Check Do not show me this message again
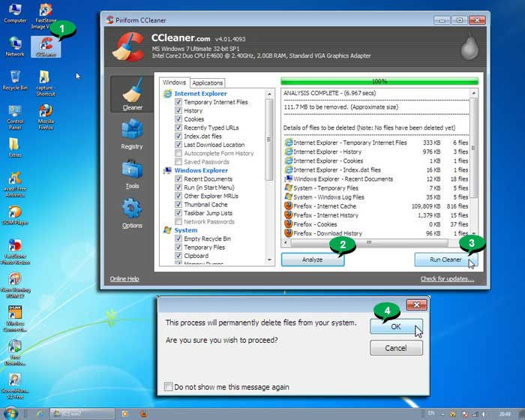525x420 pixels. click(x=169, y=387)
